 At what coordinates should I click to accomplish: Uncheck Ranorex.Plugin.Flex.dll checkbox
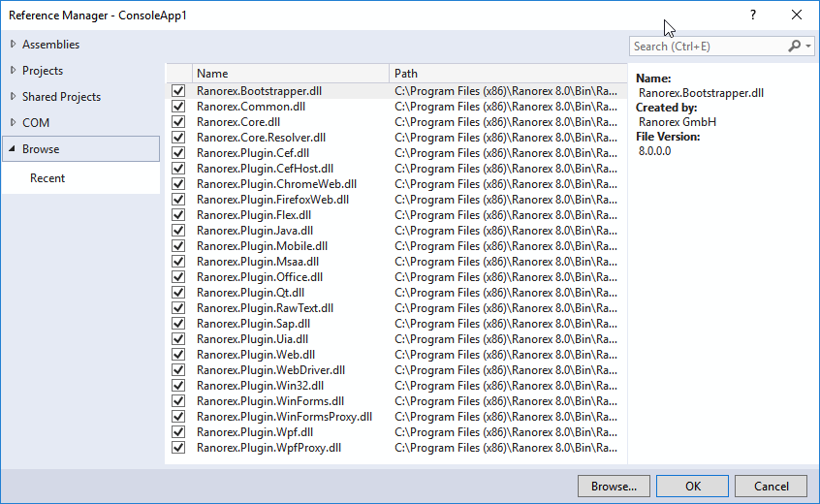click(178, 215)
